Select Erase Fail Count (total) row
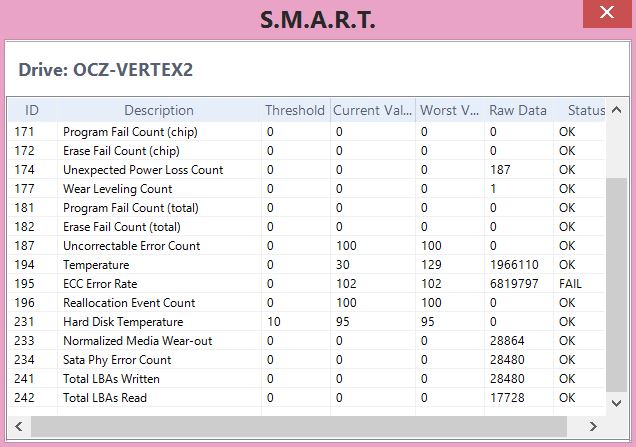This screenshot has width=636, height=447. [307, 227]
